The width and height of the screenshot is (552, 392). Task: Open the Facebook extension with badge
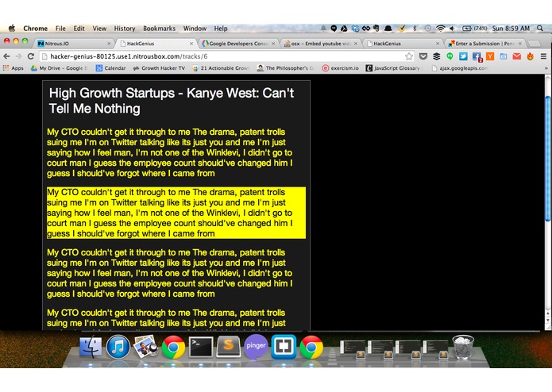click(x=477, y=57)
